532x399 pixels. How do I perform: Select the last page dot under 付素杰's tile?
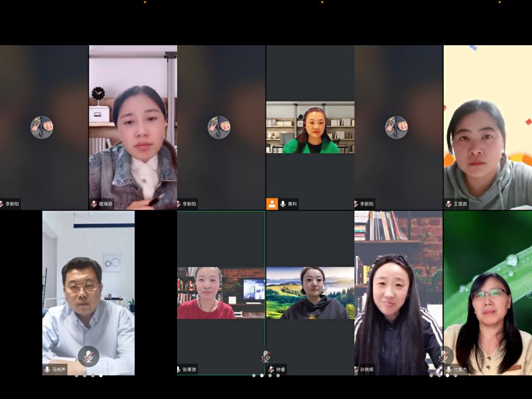click(456, 376)
